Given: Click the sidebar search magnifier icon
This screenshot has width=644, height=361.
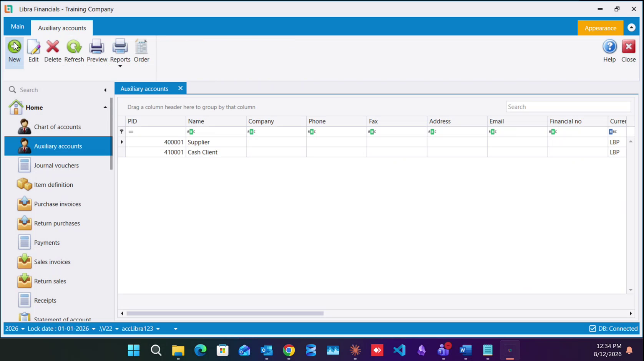Looking at the screenshot, I should click(12, 89).
